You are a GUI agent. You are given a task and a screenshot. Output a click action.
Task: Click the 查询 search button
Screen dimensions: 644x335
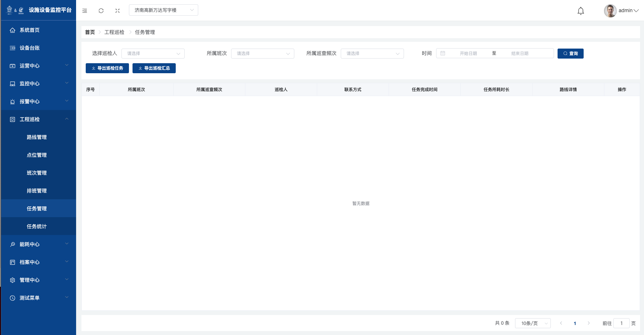click(x=570, y=54)
